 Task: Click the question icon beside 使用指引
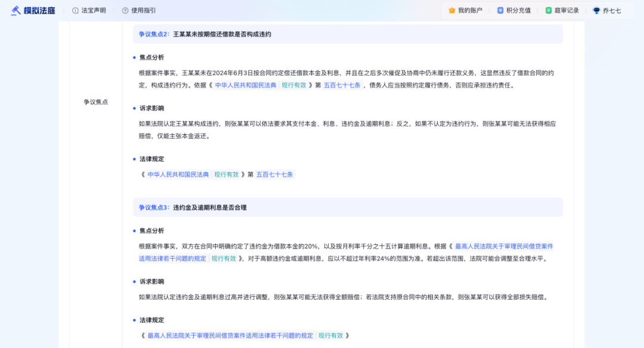tap(125, 11)
